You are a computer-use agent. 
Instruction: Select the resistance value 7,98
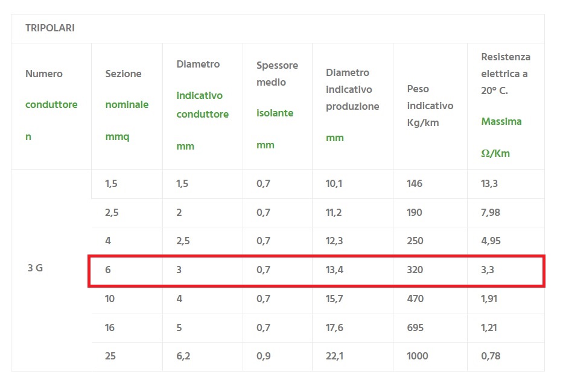click(491, 212)
